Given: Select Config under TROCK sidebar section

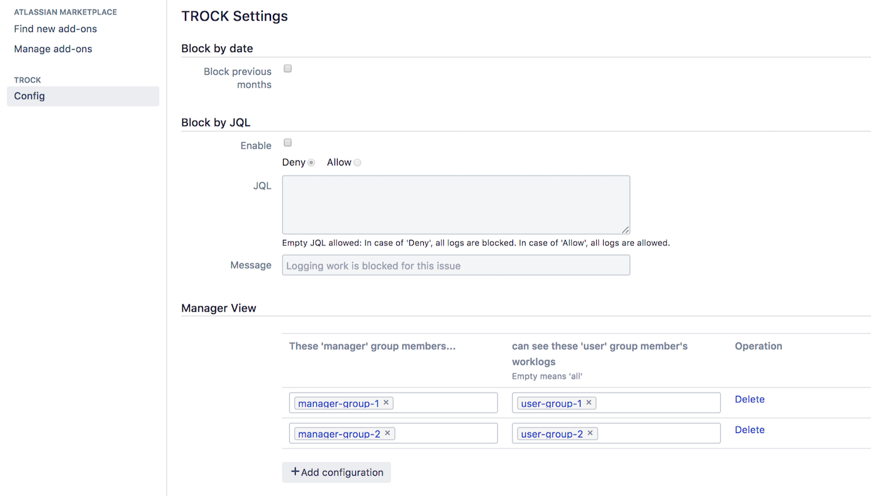Looking at the screenshot, I should pos(30,96).
